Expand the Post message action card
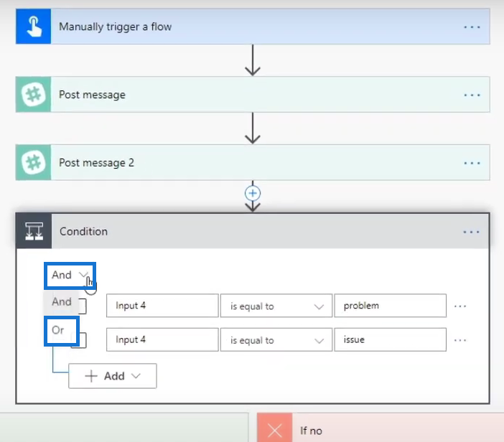This screenshot has width=504, height=442. click(253, 95)
